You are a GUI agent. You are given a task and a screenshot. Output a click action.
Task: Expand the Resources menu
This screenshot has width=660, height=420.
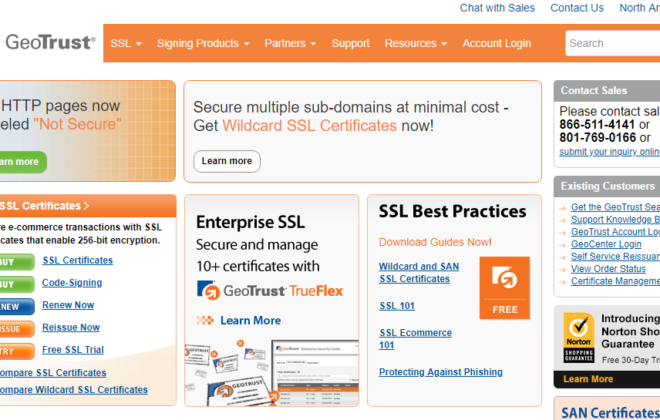tap(416, 43)
